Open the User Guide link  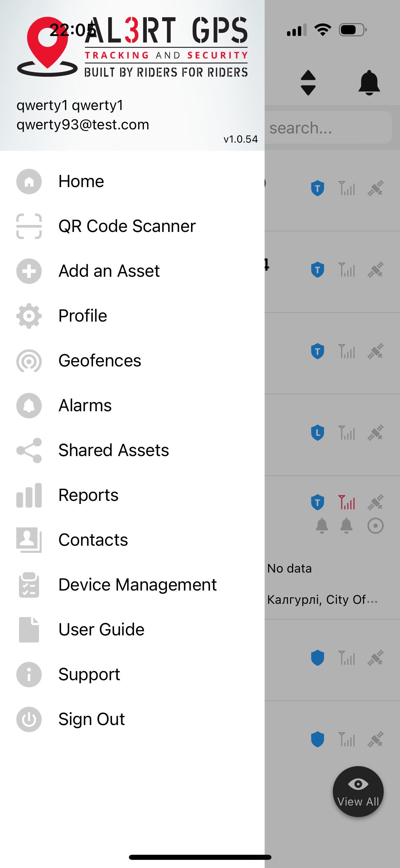101,630
